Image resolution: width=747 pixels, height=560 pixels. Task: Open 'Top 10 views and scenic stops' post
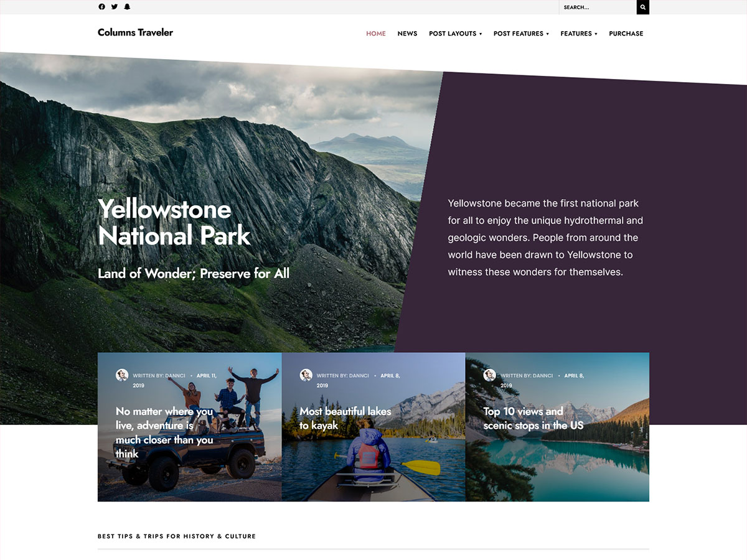click(533, 418)
